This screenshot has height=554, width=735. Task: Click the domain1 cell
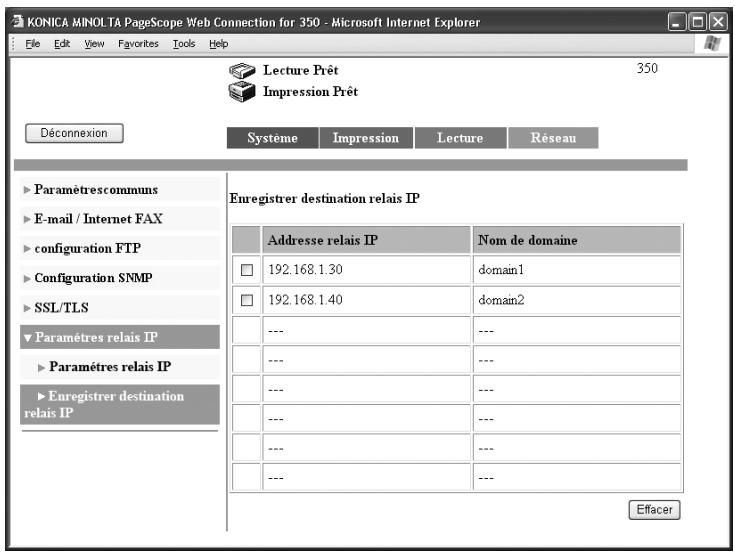point(577,270)
